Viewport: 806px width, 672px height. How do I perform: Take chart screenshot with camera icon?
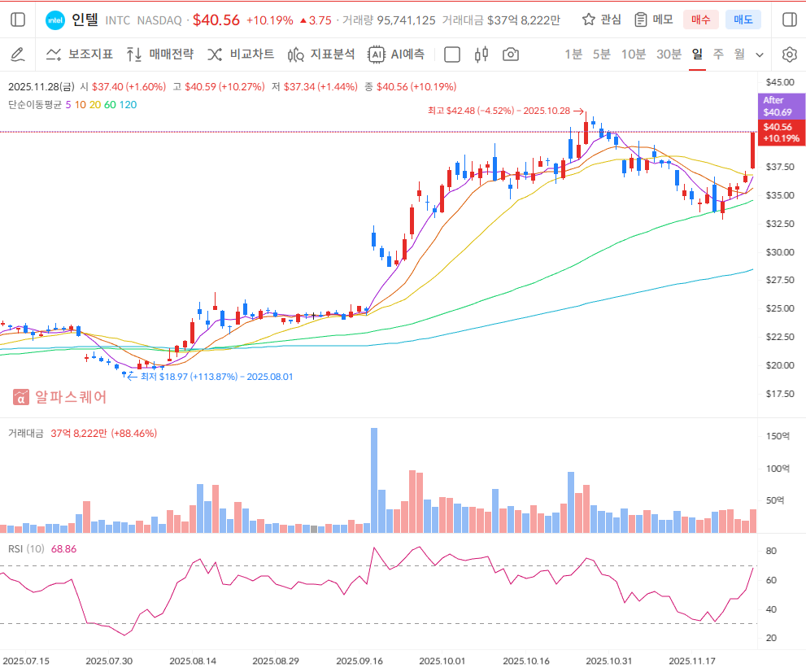coord(511,55)
